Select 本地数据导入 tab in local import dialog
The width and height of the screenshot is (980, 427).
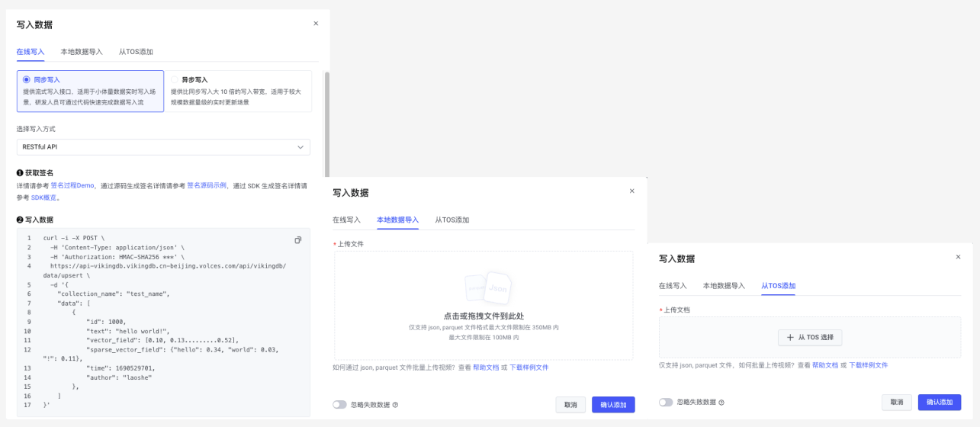click(x=397, y=220)
